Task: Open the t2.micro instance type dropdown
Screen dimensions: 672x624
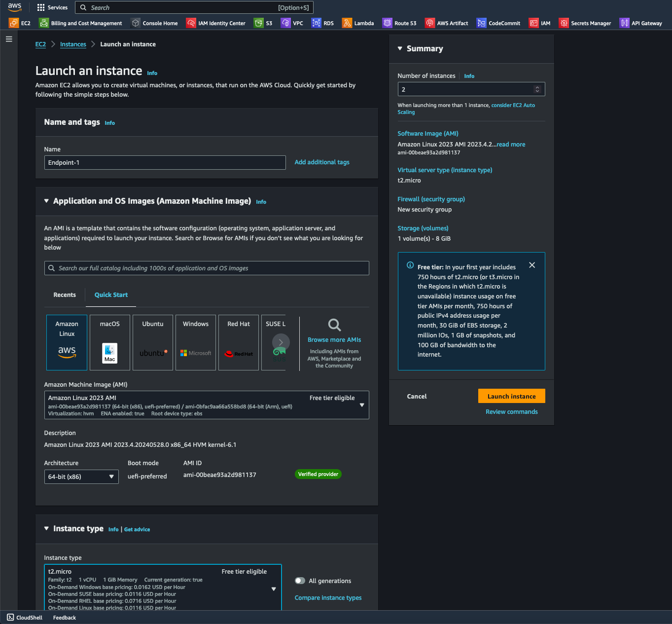Action: pos(163,588)
